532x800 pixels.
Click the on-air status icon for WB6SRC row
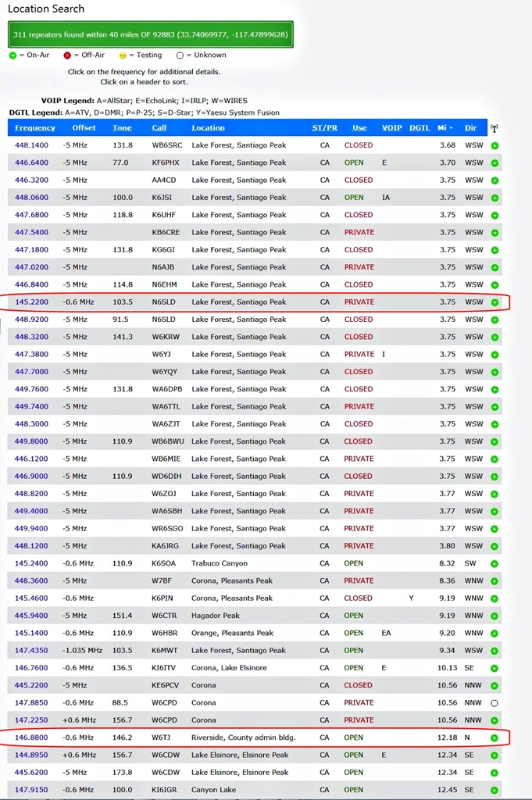point(495,146)
